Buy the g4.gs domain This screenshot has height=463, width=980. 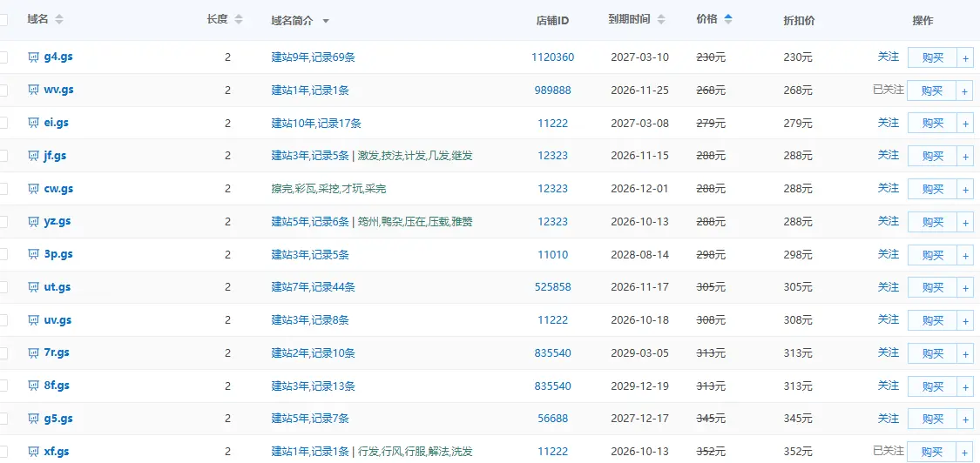click(x=932, y=57)
